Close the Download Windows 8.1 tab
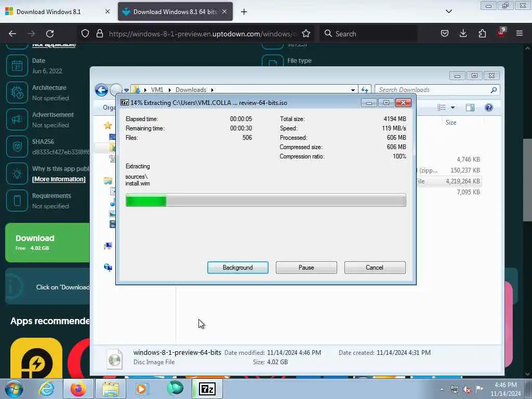 pos(108,12)
